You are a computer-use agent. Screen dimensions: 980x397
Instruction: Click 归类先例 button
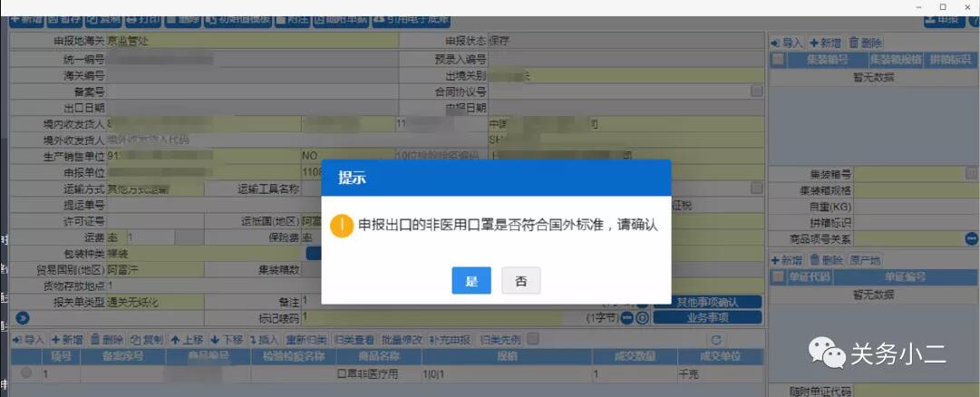500,340
